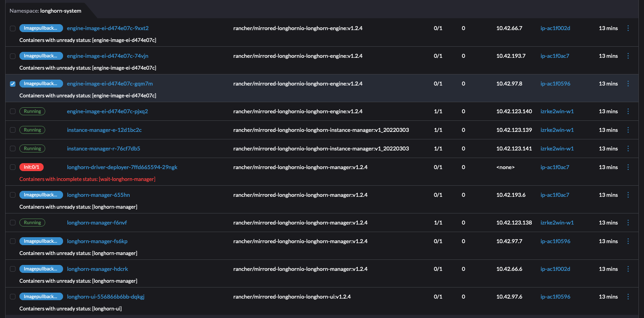This screenshot has height=318, width=644.
Task: View pod longhorn-ui-556866b6bb-dqkgj details
Action: pos(105,297)
